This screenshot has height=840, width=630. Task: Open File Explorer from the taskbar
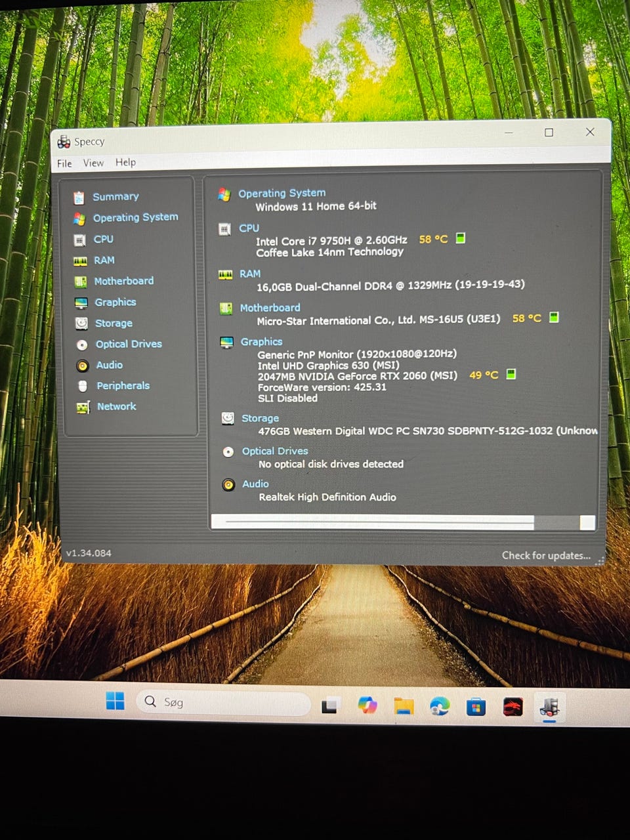(x=404, y=706)
